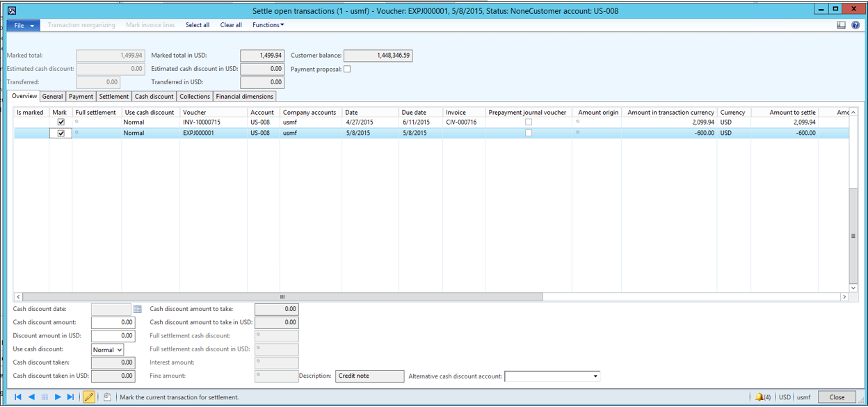Open the help question mark icon
Image resolution: width=868 pixels, height=407 pixels.
point(855,25)
